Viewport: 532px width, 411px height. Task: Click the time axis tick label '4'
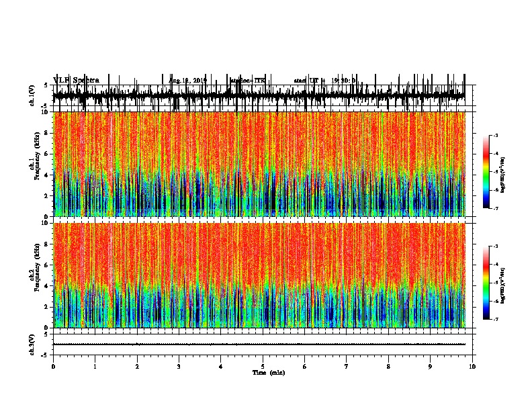coord(221,366)
